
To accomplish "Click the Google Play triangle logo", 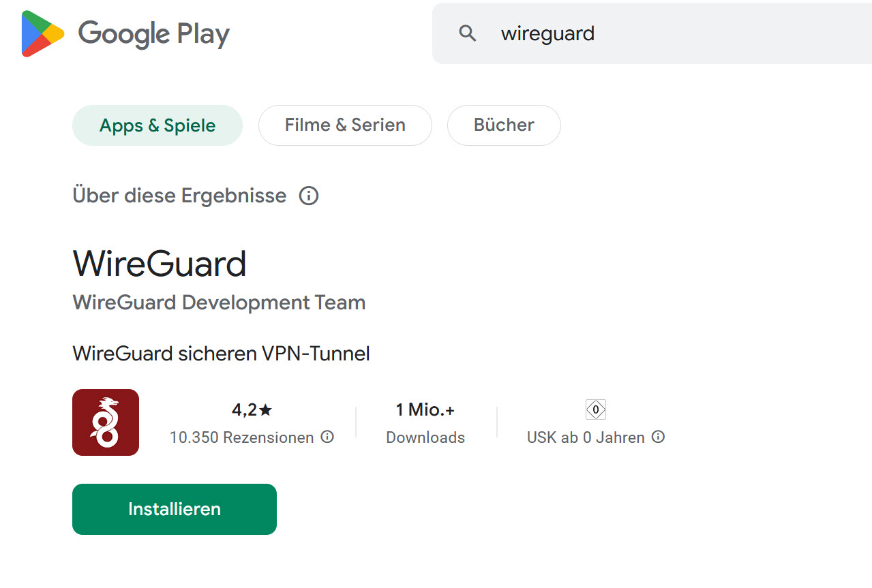I will 42,33.
